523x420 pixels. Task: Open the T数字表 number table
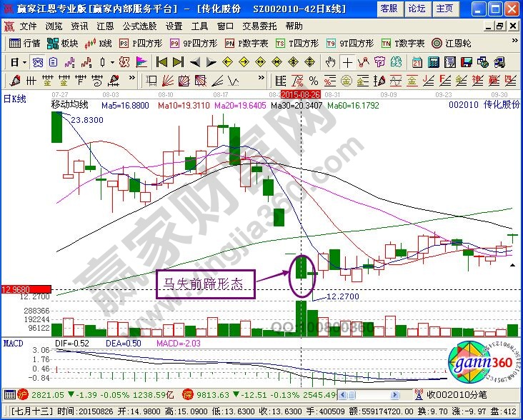click(x=404, y=44)
